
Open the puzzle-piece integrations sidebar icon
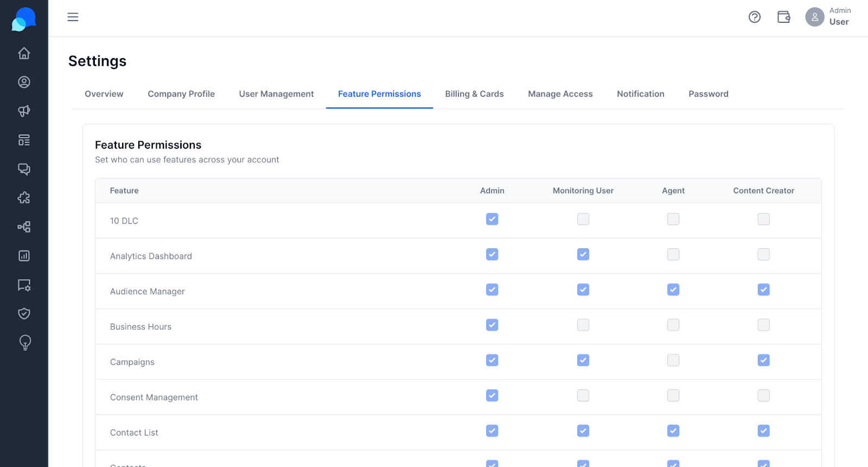[24, 198]
